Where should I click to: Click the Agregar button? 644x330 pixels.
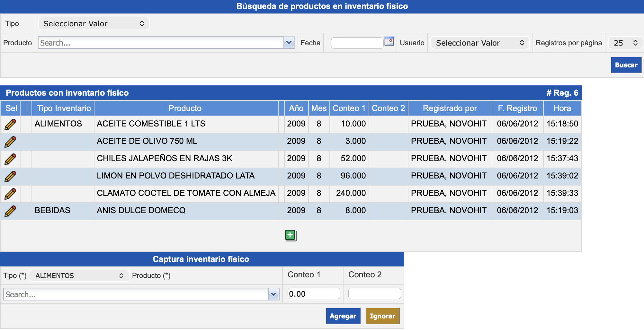click(x=343, y=316)
